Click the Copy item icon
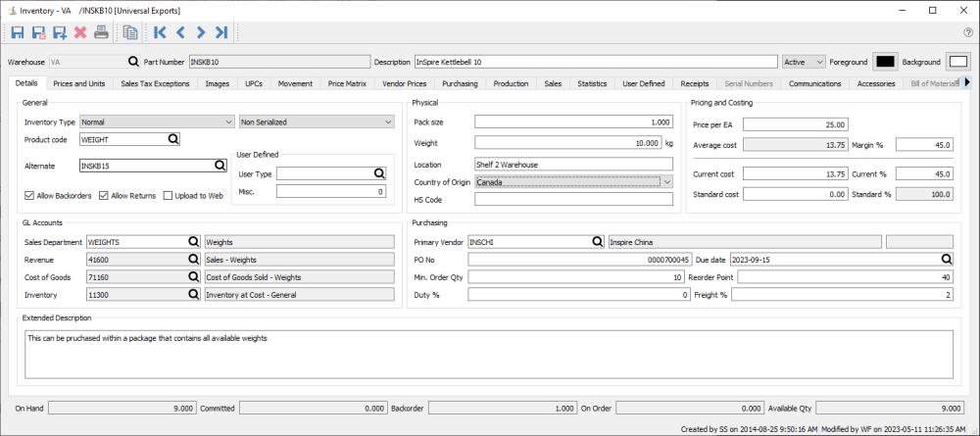The image size is (980, 436). click(x=130, y=33)
